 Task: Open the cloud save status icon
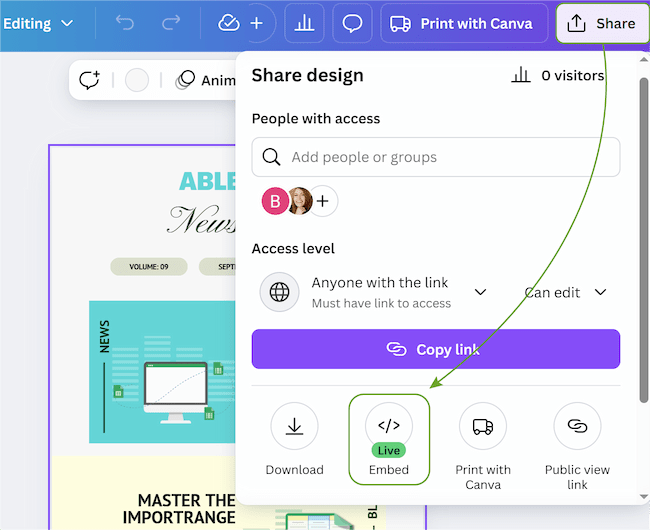pyautogui.click(x=229, y=23)
